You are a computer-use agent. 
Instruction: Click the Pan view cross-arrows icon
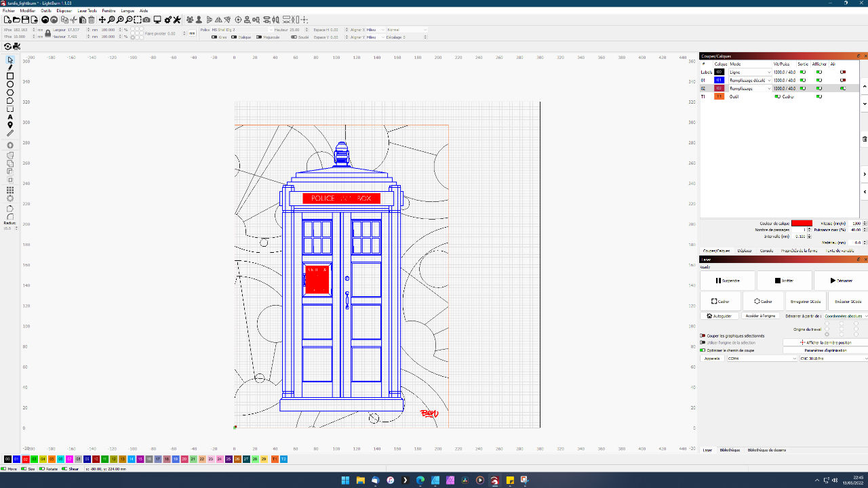[102, 20]
